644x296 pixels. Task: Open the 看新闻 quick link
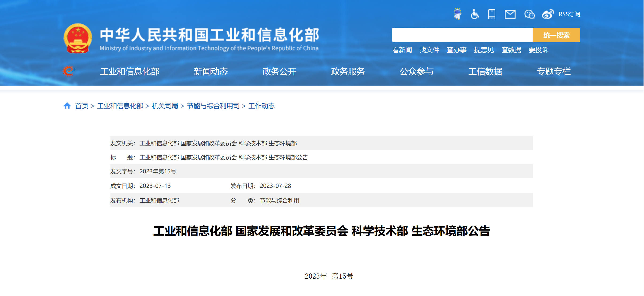402,50
